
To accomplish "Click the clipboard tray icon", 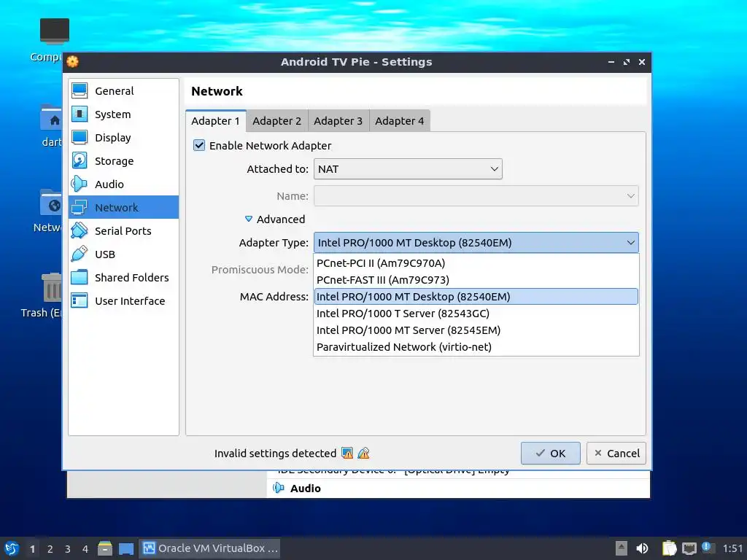I will coord(670,548).
